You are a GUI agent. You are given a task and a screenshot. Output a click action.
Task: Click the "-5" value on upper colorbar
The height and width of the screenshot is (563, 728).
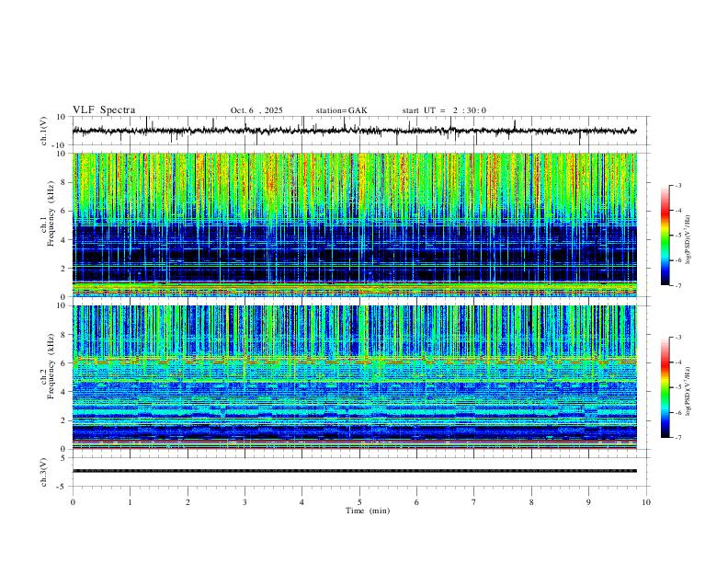[x=677, y=236]
